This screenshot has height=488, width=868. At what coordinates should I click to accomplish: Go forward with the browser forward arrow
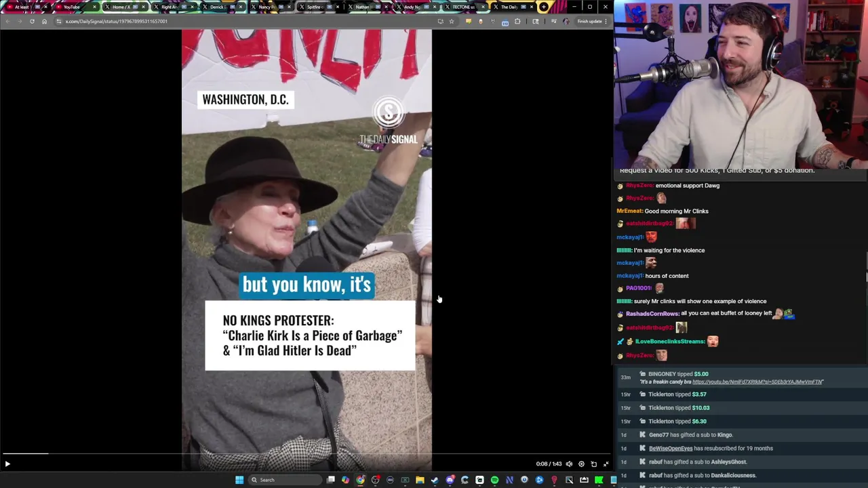point(20,21)
